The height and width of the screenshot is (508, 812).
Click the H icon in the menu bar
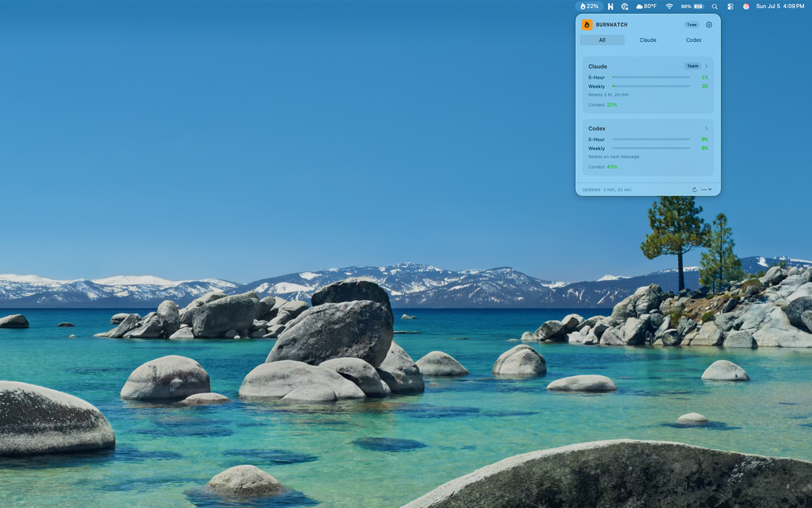coord(610,6)
